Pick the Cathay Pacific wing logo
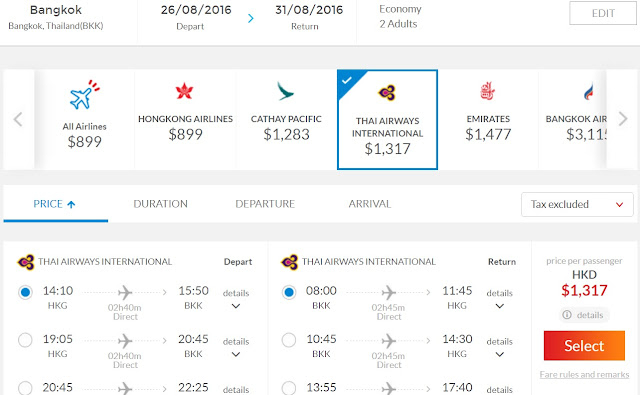 click(285, 91)
